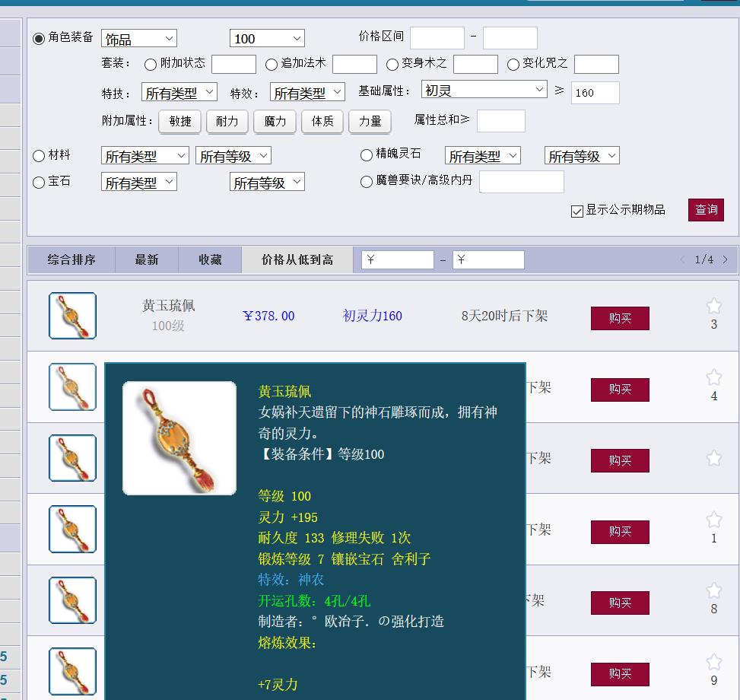
Task: Star-favorite the first ¥378.00 黄玉琉佩 listing
Action: [x=713, y=307]
